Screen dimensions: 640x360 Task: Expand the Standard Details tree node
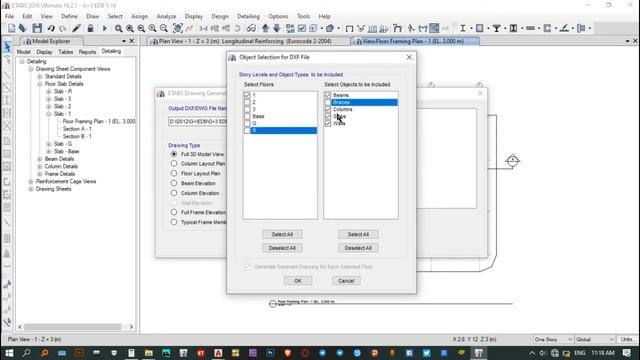pyautogui.click(x=40, y=77)
